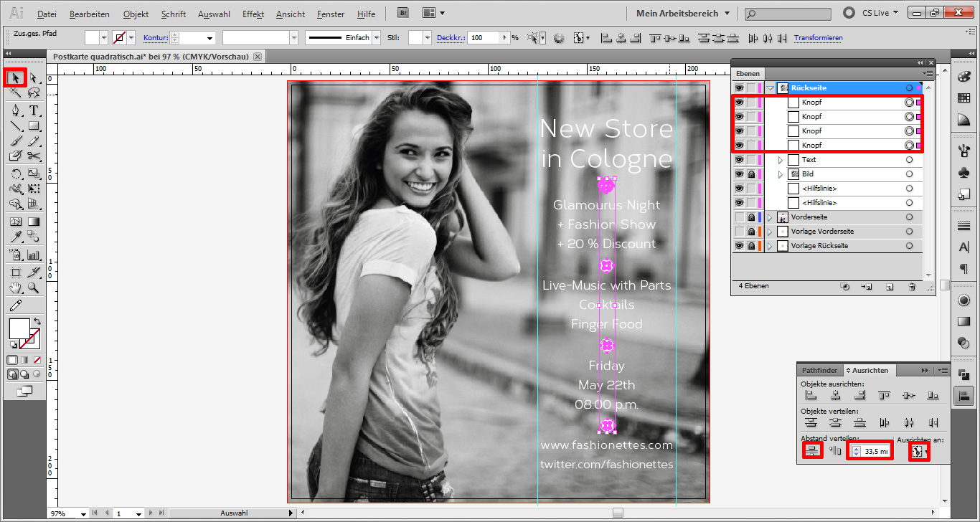Expand the Vorlage Vorderseite layer
This screenshot has width=980, height=522.
[770, 232]
